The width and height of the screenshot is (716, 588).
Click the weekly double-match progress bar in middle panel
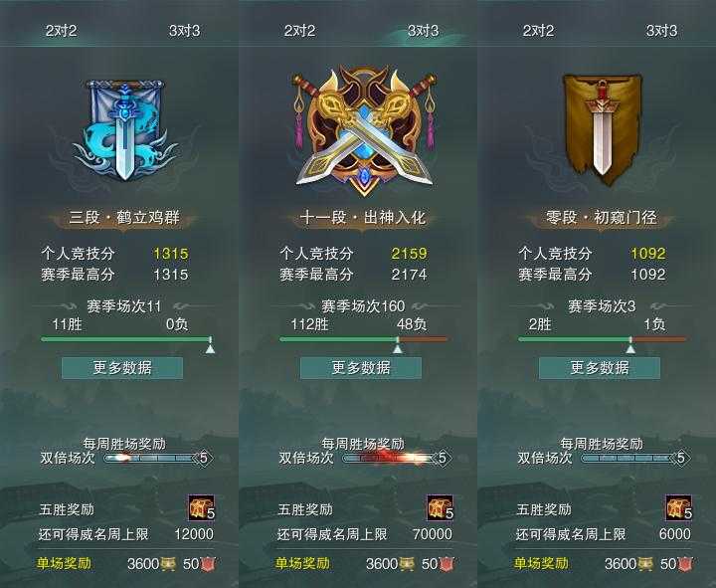point(394,458)
